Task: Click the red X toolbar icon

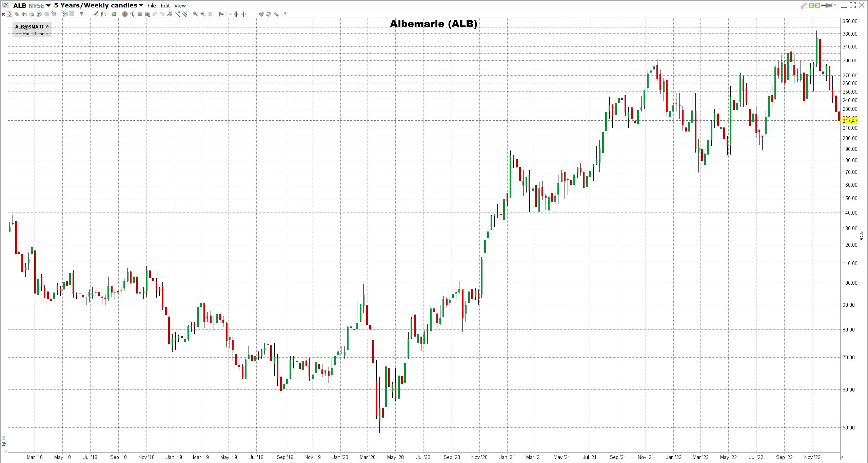Action: [3, 14]
